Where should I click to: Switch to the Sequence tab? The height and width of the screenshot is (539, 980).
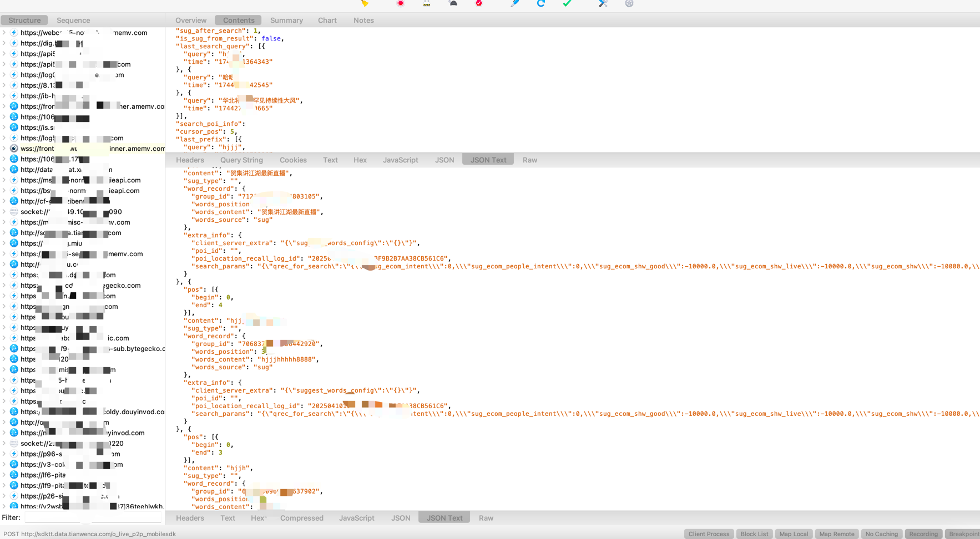[x=73, y=20]
